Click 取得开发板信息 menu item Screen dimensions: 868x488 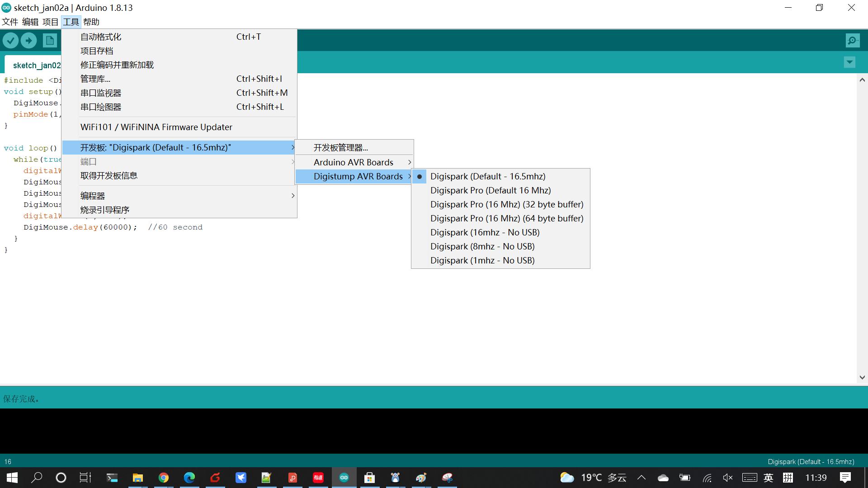coord(109,175)
